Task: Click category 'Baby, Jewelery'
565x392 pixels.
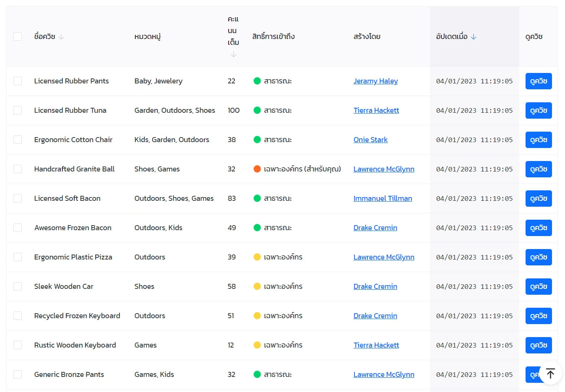Action: pyautogui.click(x=159, y=81)
